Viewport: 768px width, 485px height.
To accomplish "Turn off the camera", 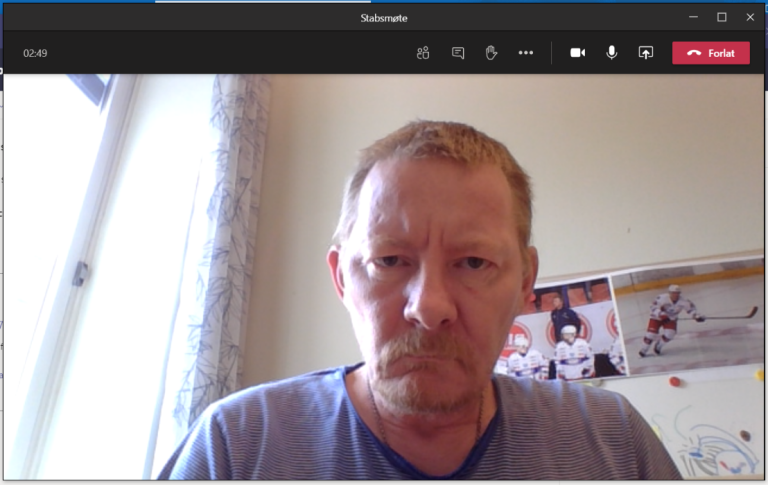I will pos(577,53).
